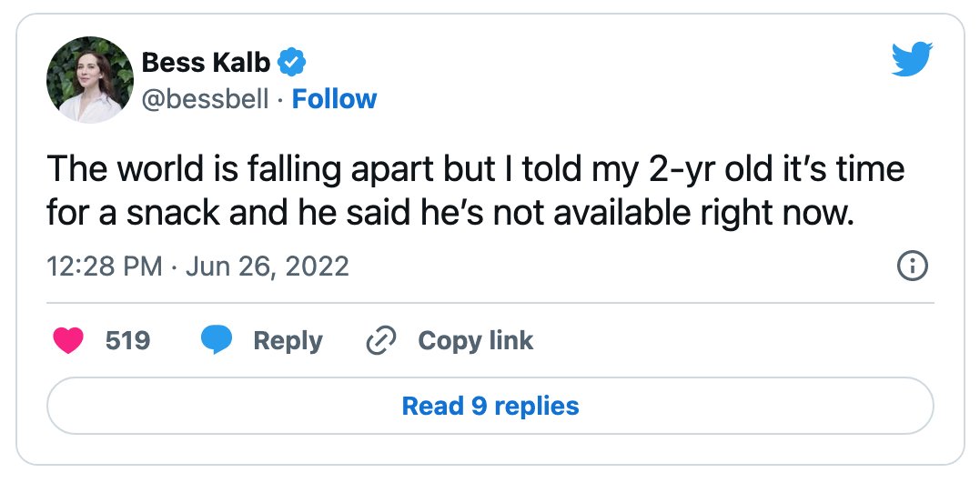The width and height of the screenshot is (980, 483).
Task: Click the Twitter bird logo
Action: 912,59
